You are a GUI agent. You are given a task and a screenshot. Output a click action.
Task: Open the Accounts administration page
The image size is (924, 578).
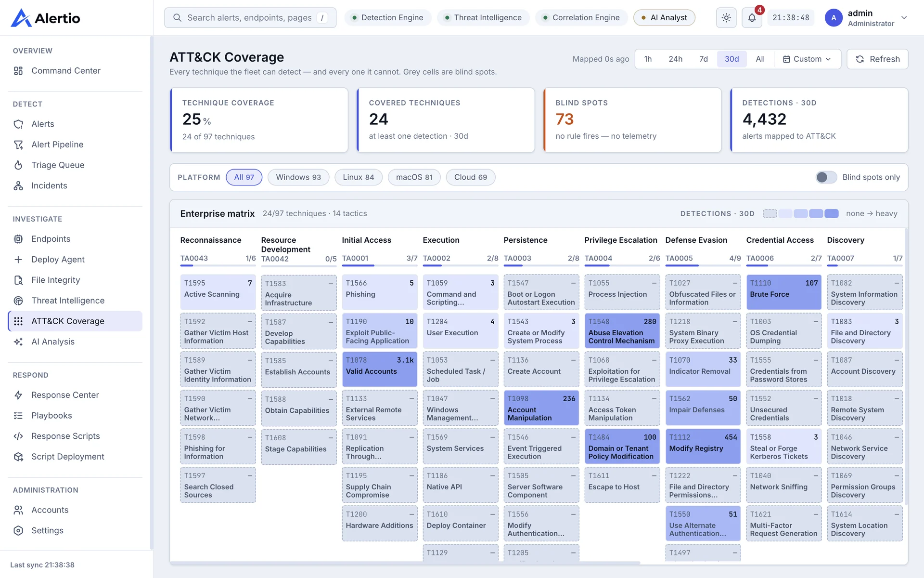[75, 510]
